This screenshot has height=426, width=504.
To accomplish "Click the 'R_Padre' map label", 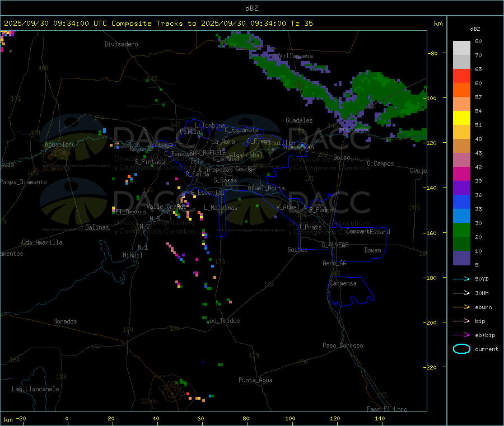I will pyautogui.click(x=321, y=210).
